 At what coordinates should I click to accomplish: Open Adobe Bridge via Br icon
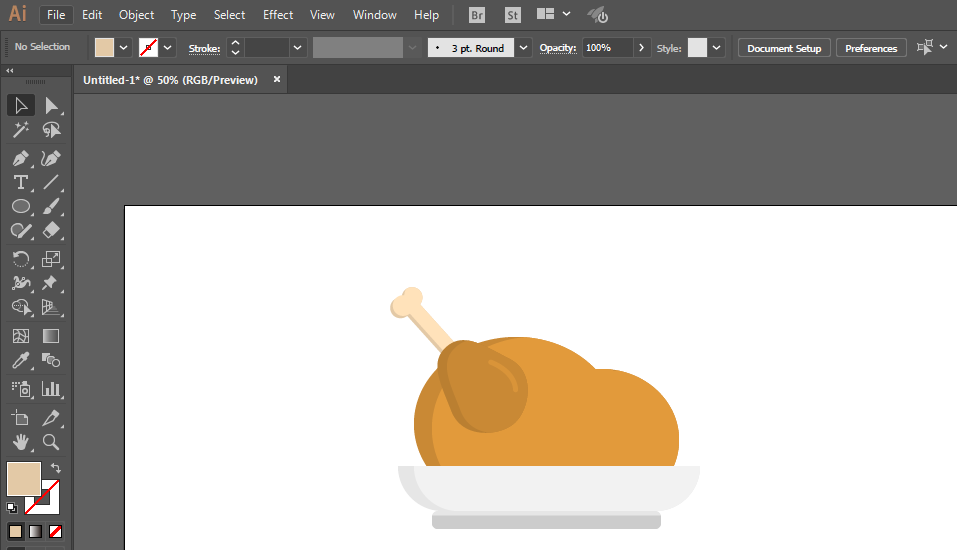pyautogui.click(x=477, y=15)
